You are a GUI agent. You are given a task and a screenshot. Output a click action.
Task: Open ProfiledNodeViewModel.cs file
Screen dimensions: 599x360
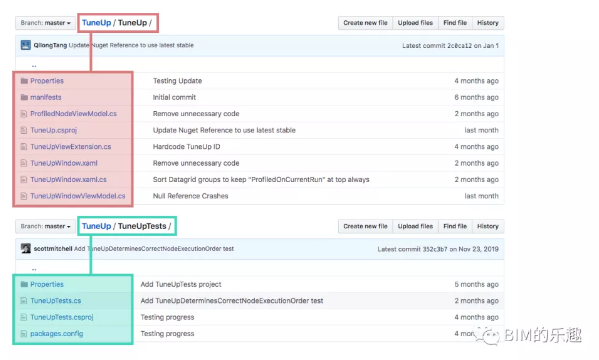coord(73,114)
